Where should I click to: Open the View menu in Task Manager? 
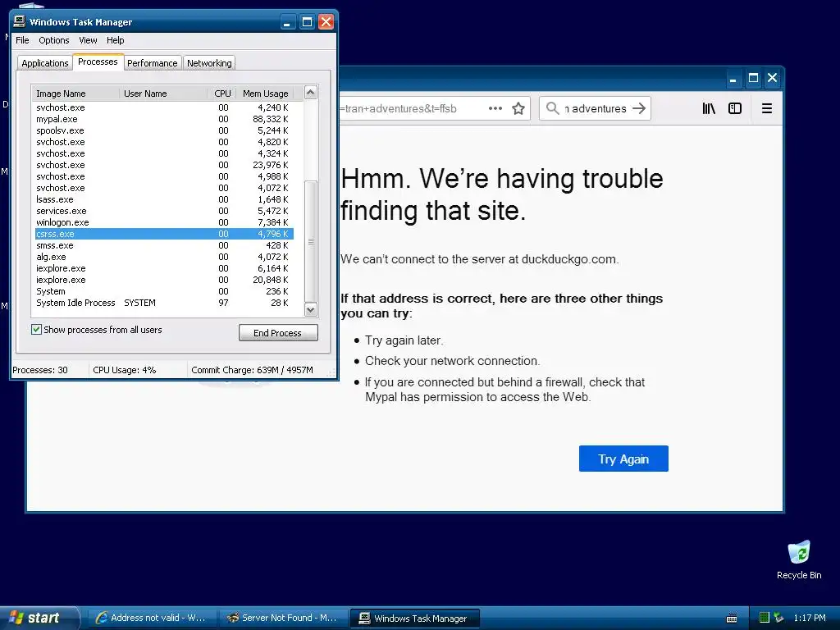[x=88, y=40]
